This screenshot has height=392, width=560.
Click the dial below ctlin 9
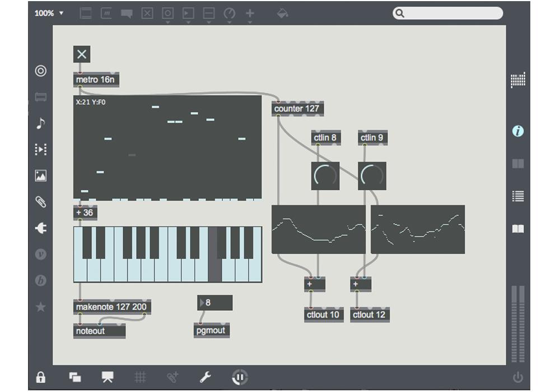tap(372, 176)
